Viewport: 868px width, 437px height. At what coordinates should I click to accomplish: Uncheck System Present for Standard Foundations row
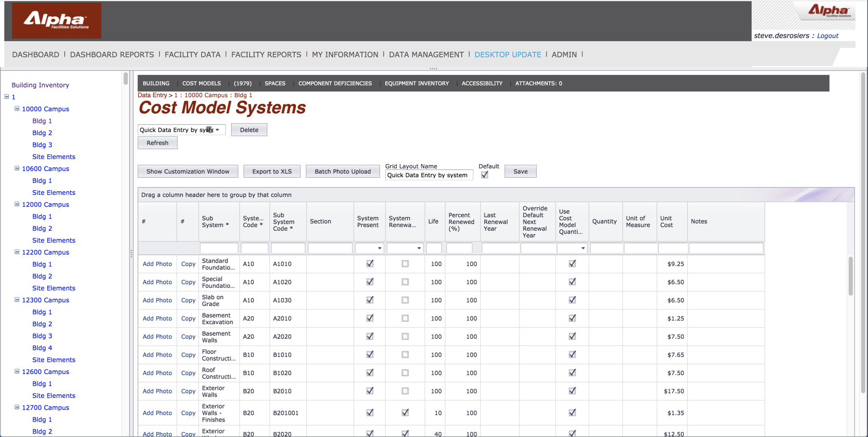point(370,264)
